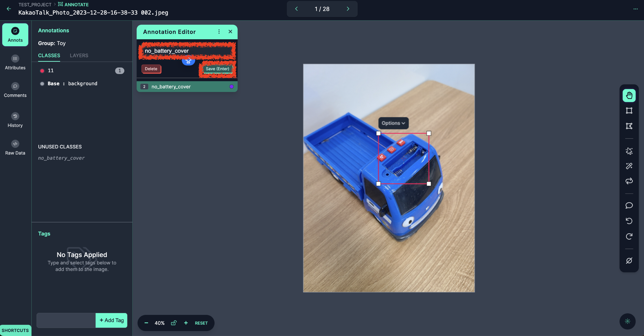Click the bottom-left handle of the bounding box
This screenshot has width=644, height=336.
[378, 184]
